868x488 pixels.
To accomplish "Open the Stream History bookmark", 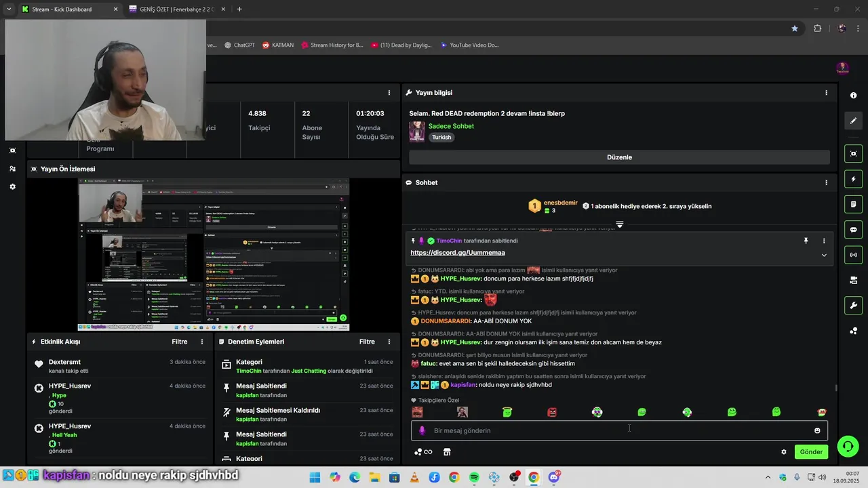I will 332,45.
